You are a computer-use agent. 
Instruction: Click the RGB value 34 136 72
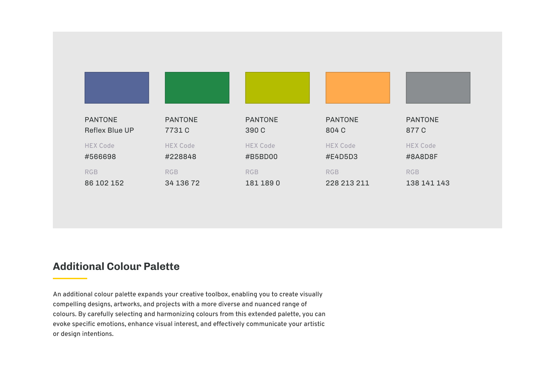(x=182, y=183)
